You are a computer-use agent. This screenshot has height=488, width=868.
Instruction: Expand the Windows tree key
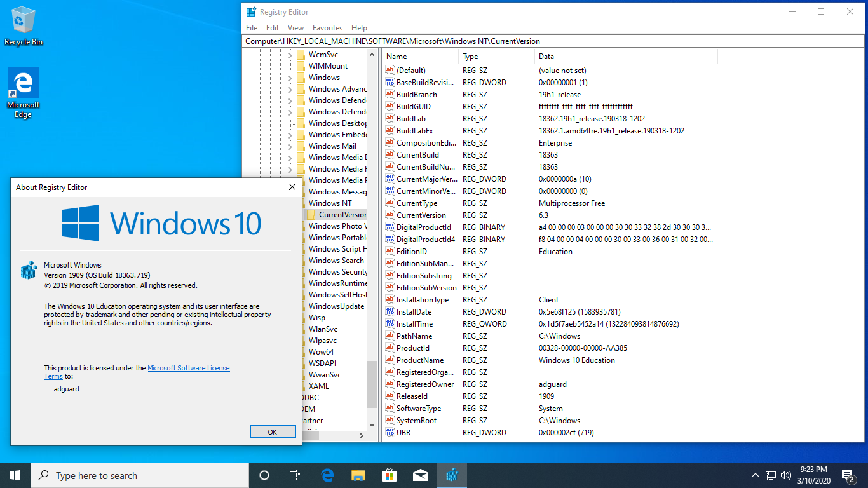click(290, 78)
